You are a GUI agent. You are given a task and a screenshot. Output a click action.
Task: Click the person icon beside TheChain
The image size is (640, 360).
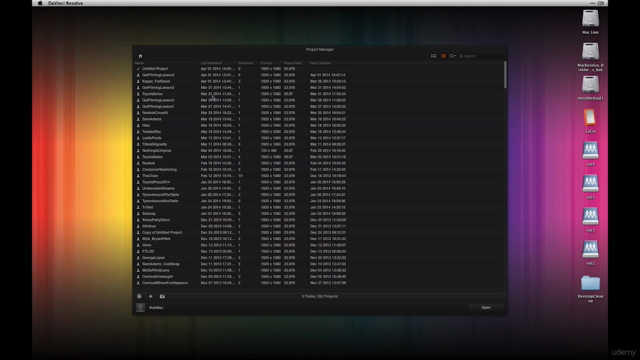138,176
